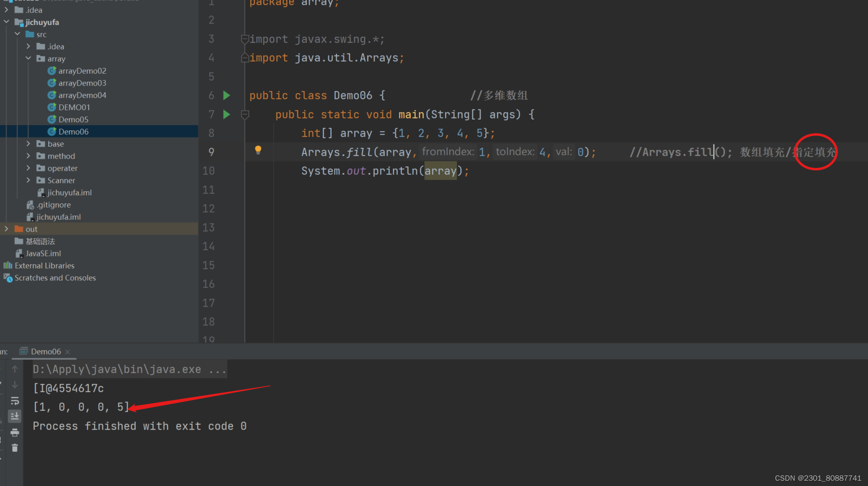Run Demo06 class using line 6 gutter icon

click(226, 95)
